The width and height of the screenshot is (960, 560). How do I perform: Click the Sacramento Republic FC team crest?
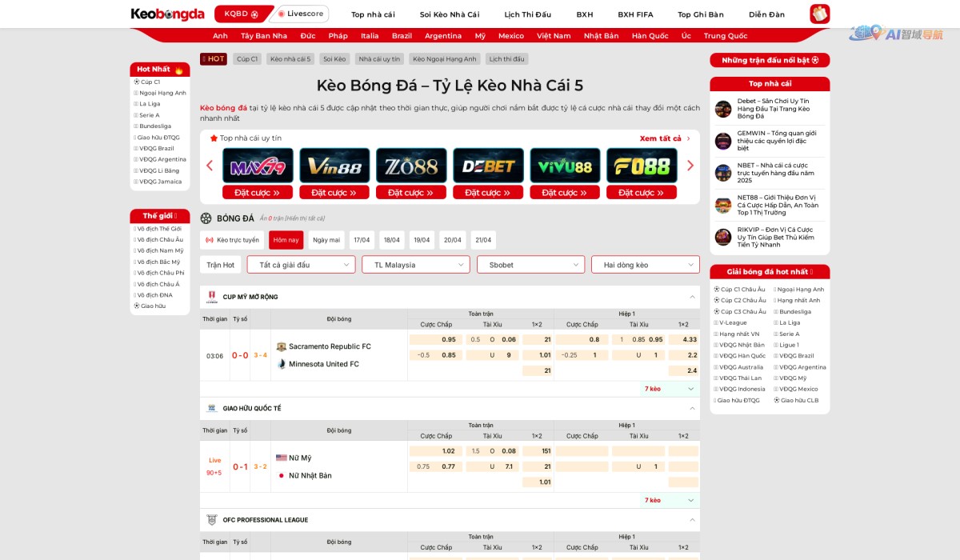[x=281, y=347]
